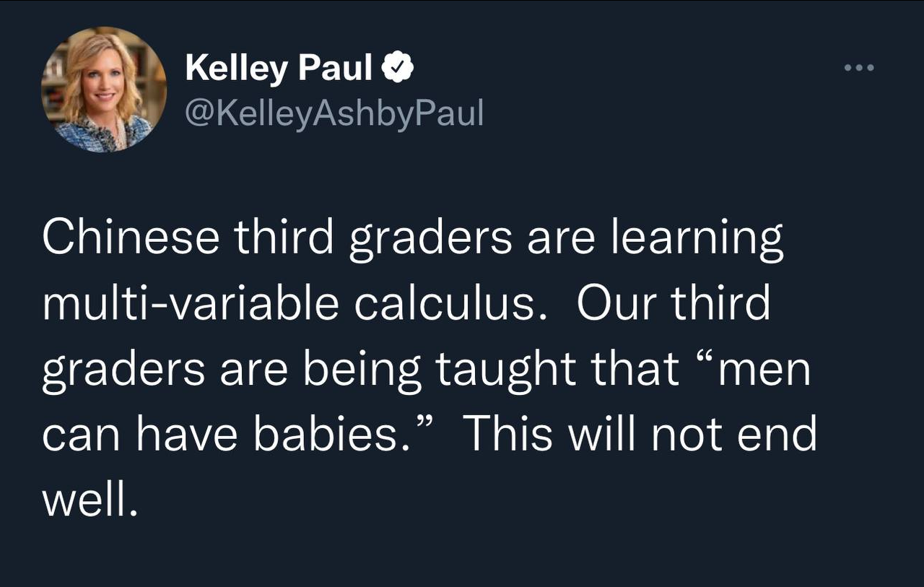Select the word "calculus" in the tweet
Viewport: 924px width, 587px height.
point(445,303)
